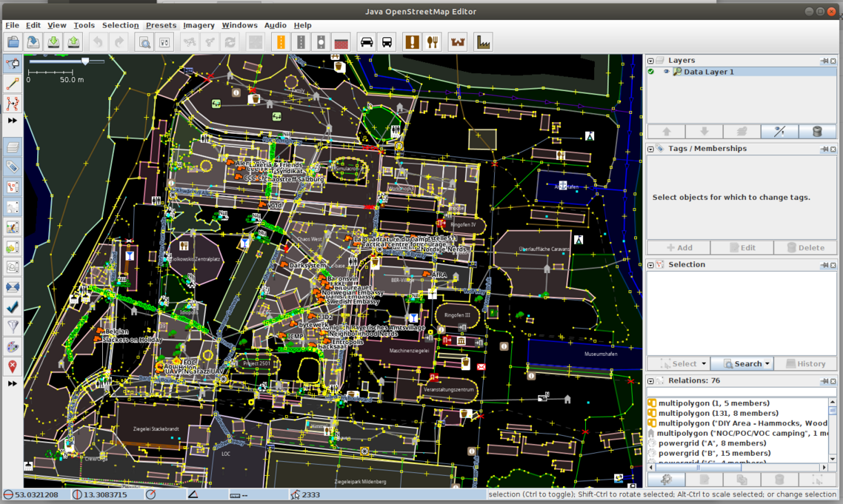Click the Restaurant preset icon
Image resolution: width=843 pixels, height=504 pixels.
pos(433,42)
